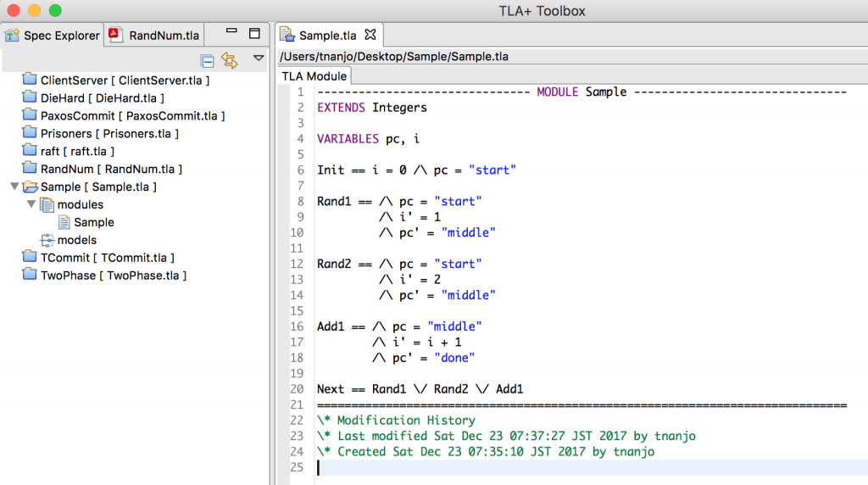
Task: Click the DieHard spec folder icon
Action: coord(30,97)
